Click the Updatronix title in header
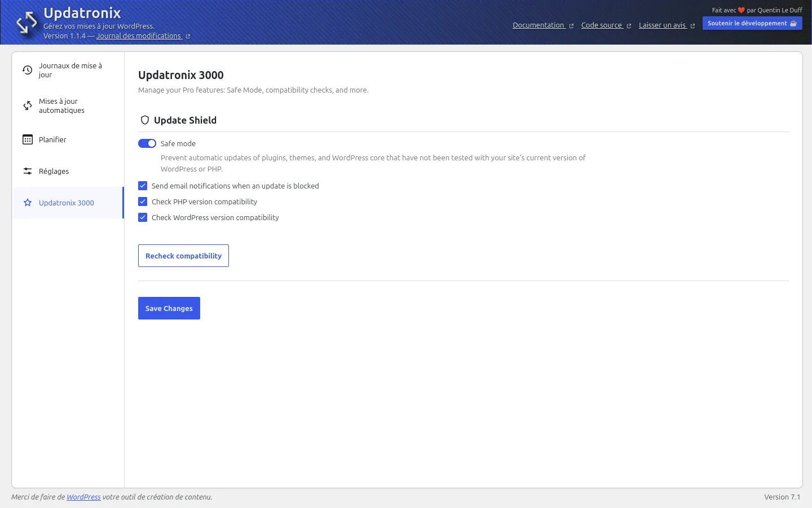The image size is (812, 508). [x=82, y=13]
